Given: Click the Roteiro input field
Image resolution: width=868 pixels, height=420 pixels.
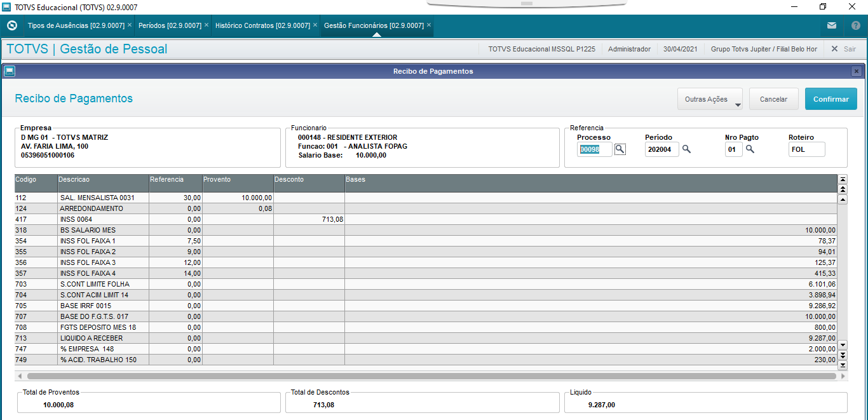Looking at the screenshot, I should point(806,149).
